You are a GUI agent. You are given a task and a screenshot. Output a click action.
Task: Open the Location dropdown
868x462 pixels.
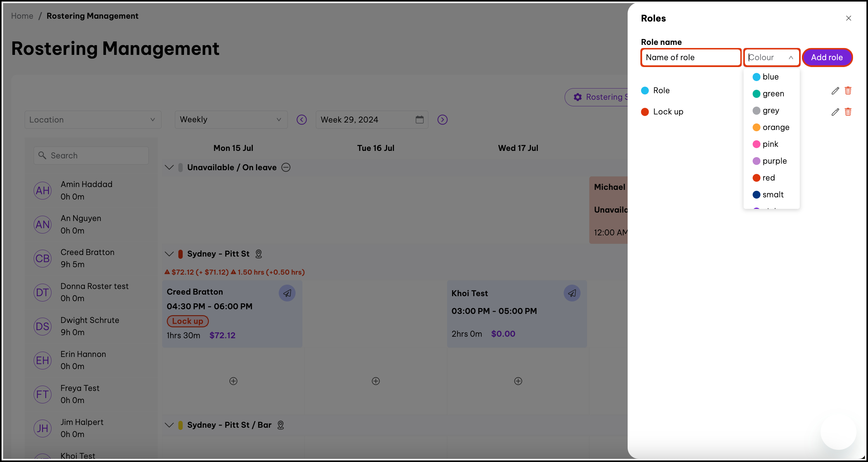(x=93, y=120)
